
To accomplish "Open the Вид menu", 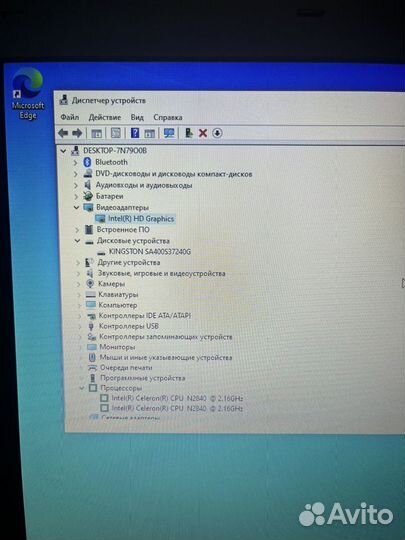I will (137, 117).
